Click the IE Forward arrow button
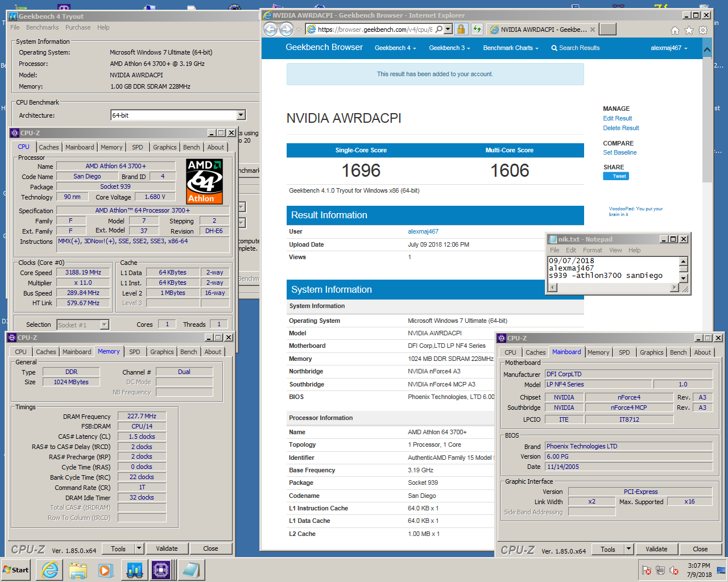728x582 pixels. pos(286,29)
